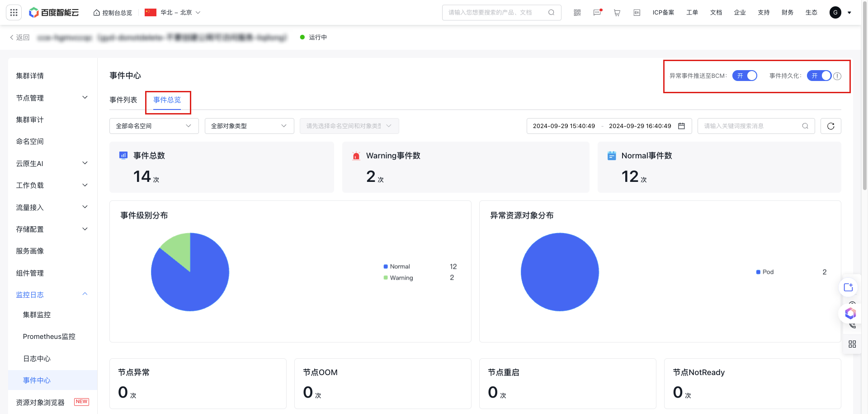Click the Normal事件数 calendar icon

tap(611, 156)
